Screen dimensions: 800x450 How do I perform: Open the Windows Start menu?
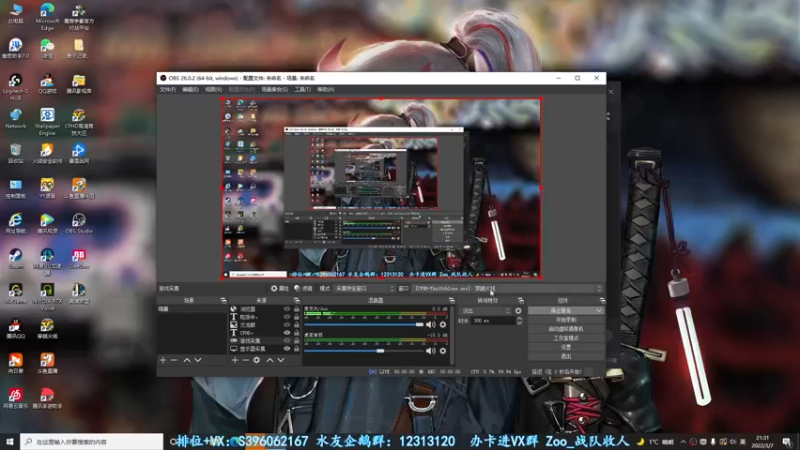[10, 442]
